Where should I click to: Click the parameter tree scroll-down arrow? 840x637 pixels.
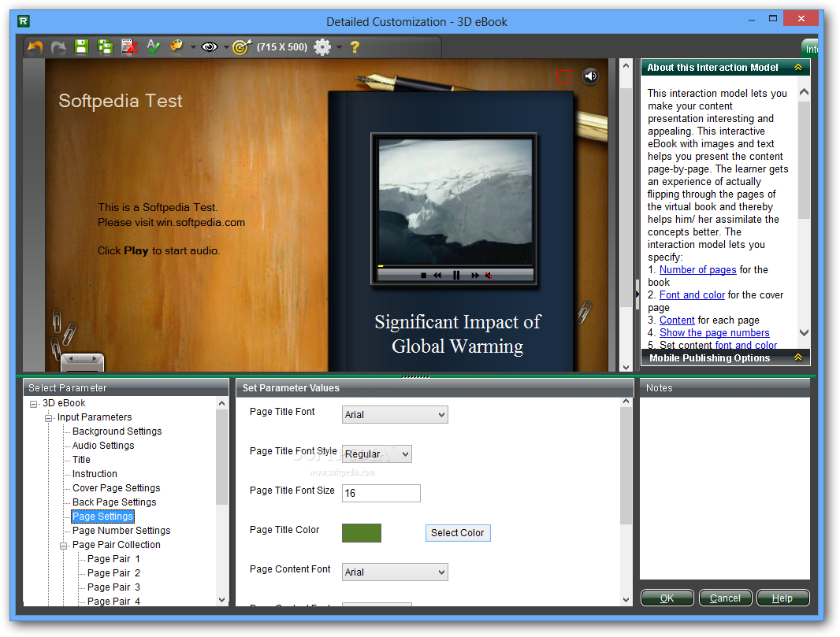(222, 600)
